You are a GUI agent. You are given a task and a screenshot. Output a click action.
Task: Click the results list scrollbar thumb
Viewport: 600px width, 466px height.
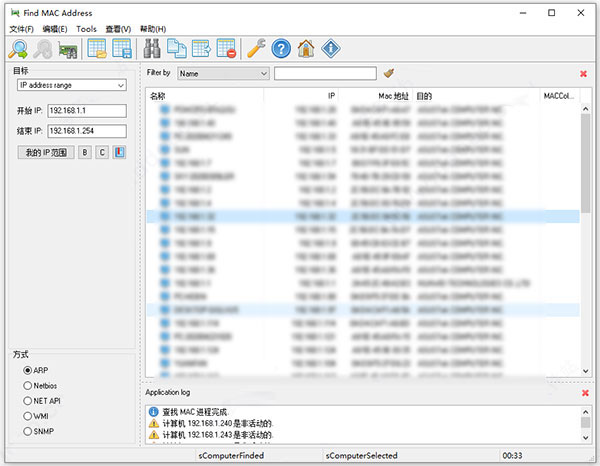(585, 163)
